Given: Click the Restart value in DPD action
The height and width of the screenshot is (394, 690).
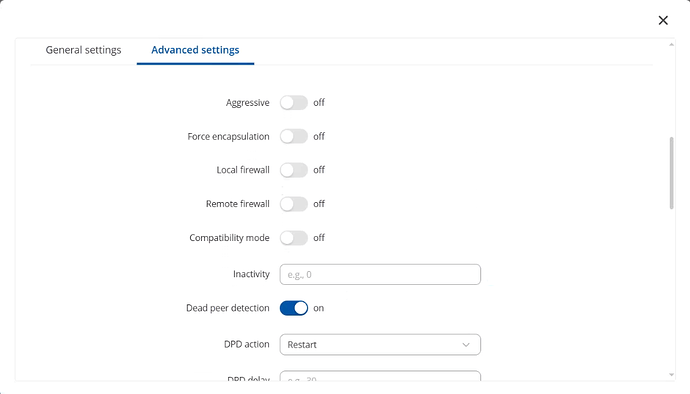Looking at the screenshot, I should coord(302,345).
